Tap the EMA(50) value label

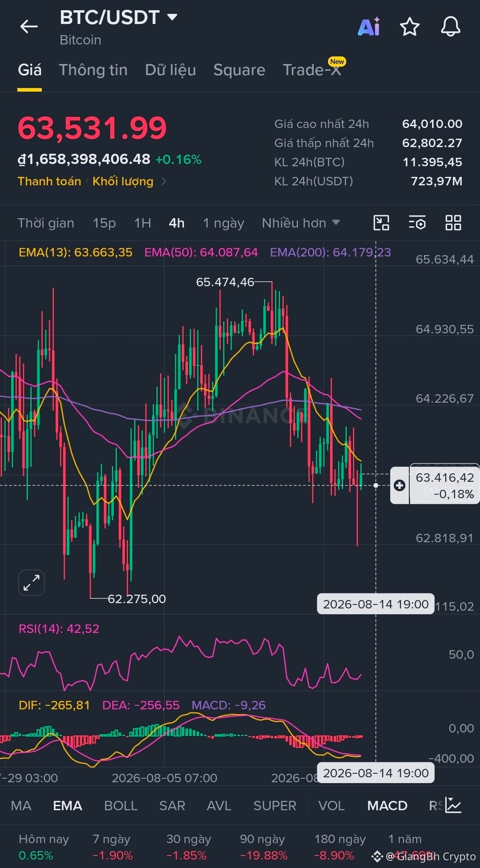[201, 252]
